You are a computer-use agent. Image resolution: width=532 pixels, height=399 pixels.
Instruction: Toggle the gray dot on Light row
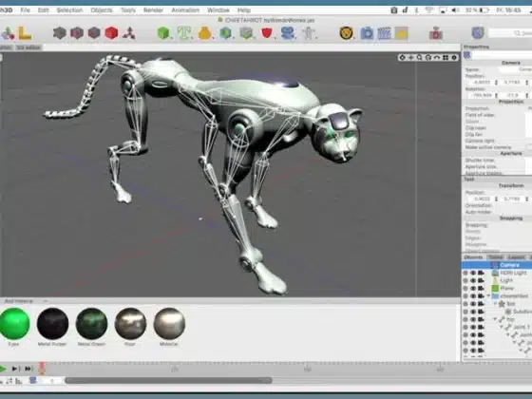465,280
